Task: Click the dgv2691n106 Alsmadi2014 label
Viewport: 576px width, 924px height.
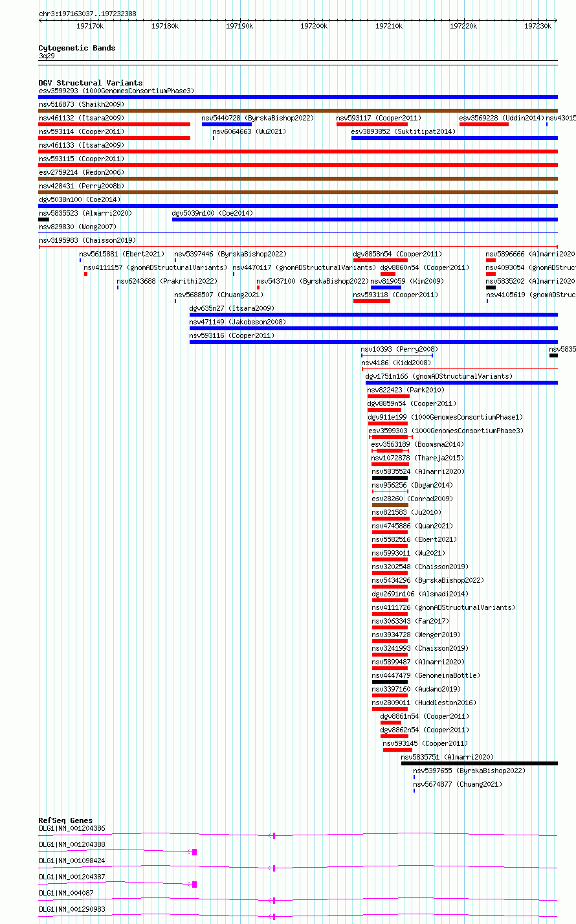Action: coord(420,594)
